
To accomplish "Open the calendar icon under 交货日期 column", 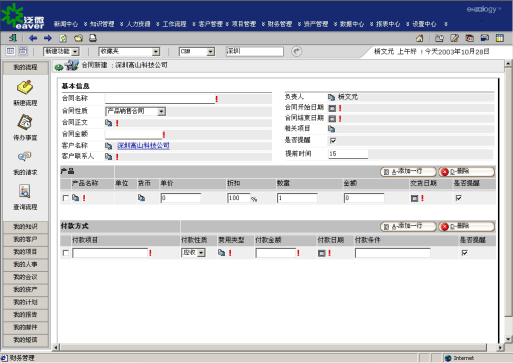I will tap(414, 198).
